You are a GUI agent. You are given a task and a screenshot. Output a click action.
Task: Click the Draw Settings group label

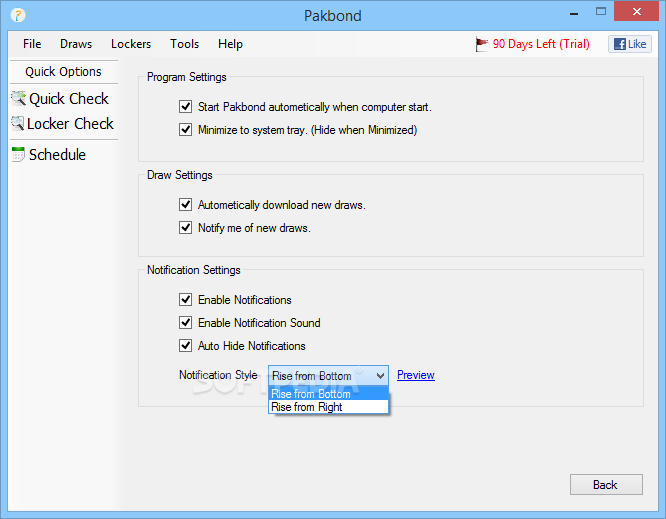180,175
